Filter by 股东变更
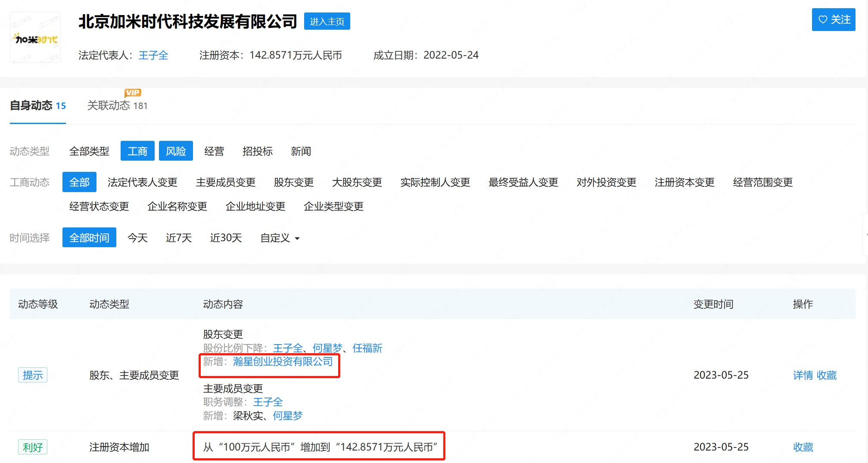Screen dimensions: 868x463 coord(294,182)
